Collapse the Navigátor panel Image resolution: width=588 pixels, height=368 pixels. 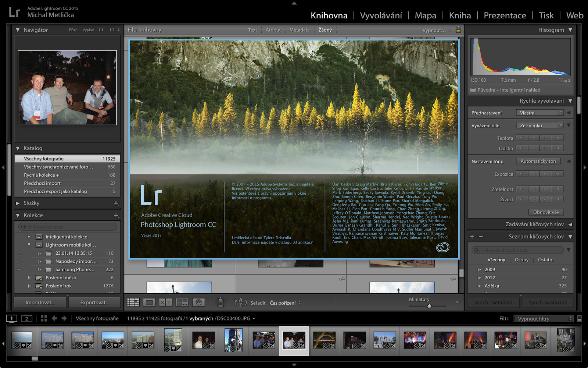[18, 30]
